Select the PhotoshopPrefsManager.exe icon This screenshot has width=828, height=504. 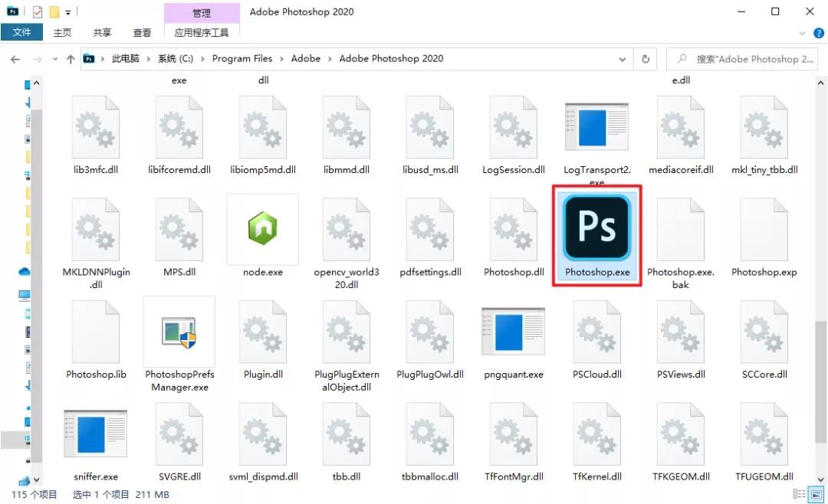click(x=179, y=332)
